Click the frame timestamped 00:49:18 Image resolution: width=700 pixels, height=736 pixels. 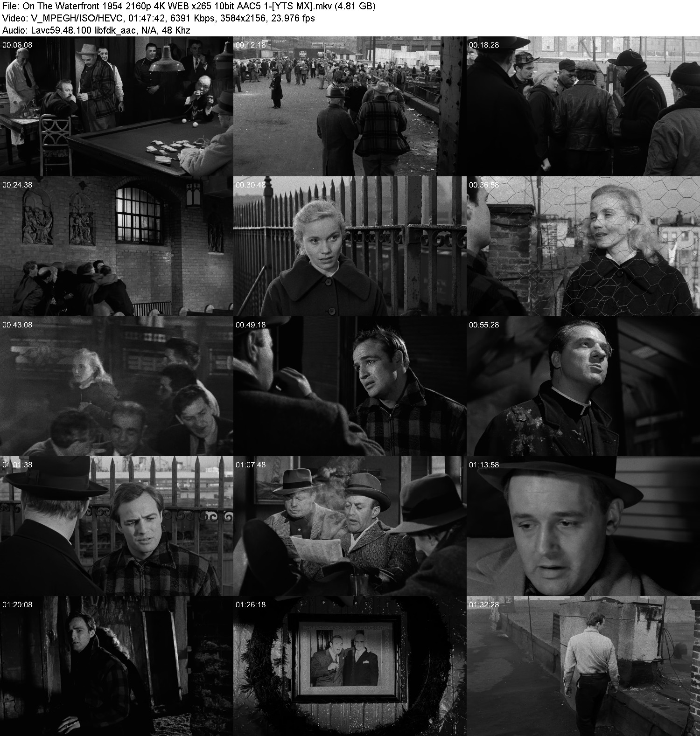[x=350, y=386]
